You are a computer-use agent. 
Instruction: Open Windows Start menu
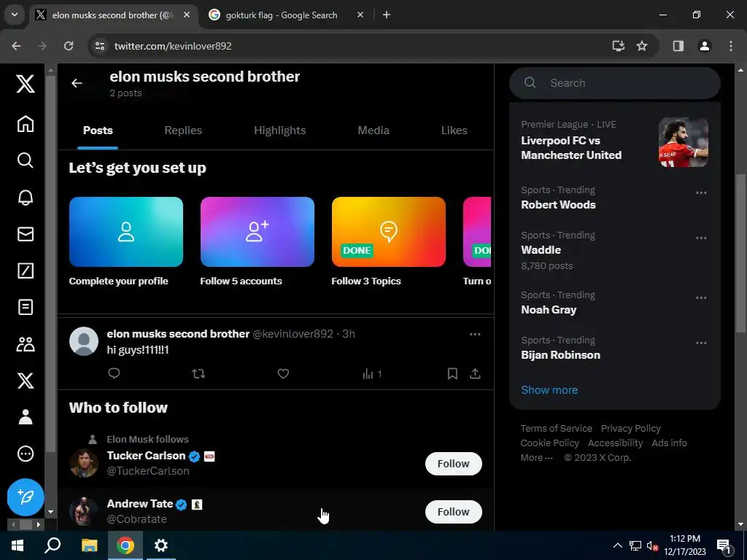pos(18,545)
